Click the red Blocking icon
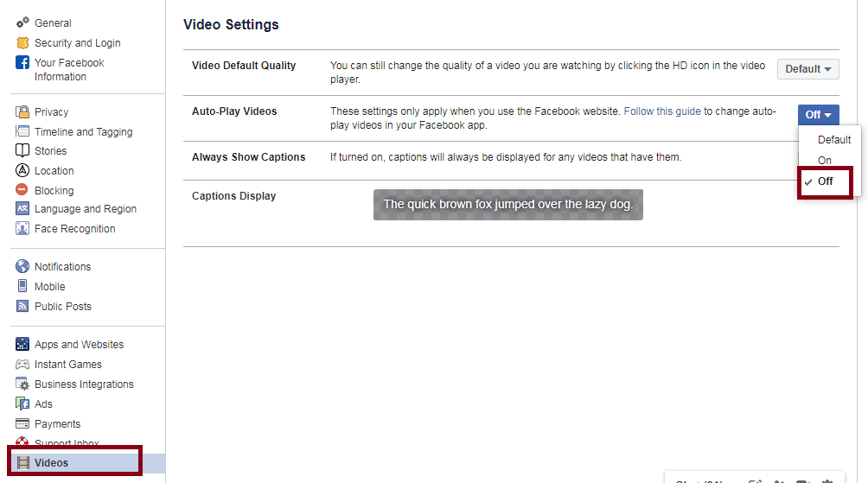Image resolution: width=868 pixels, height=483 pixels. pyautogui.click(x=22, y=190)
